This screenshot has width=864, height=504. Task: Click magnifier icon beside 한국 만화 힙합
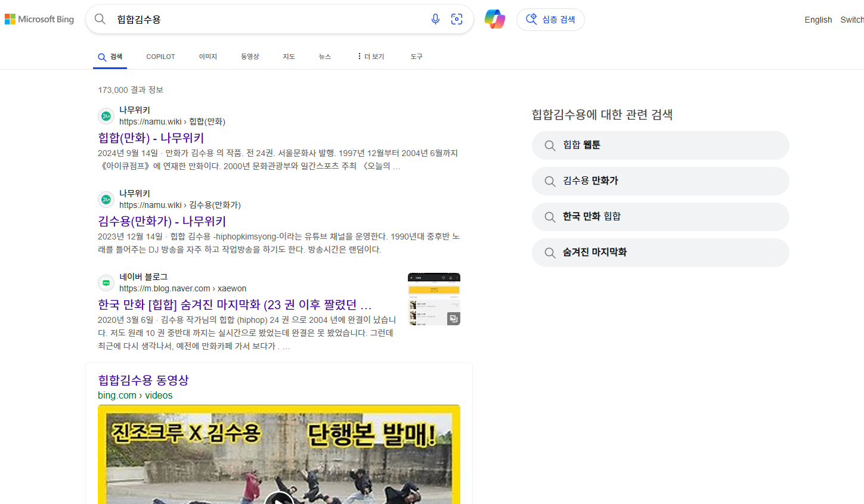coord(550,217)
